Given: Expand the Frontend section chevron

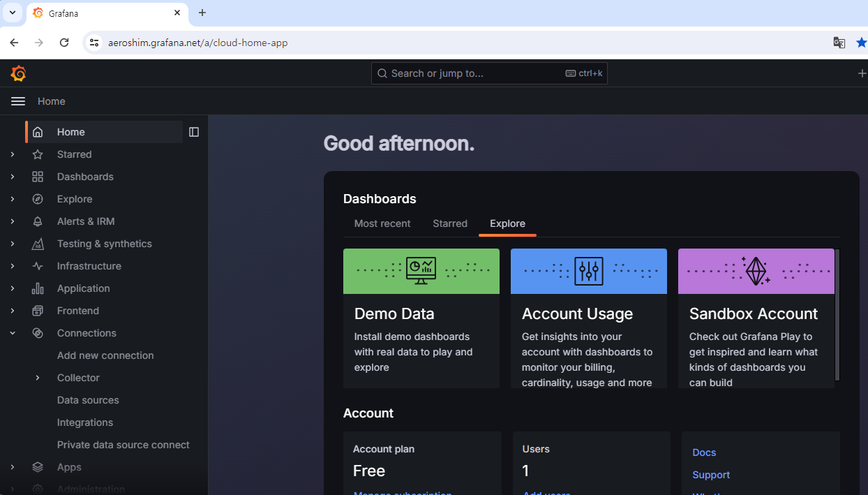Looking at the screenshot, I should [13, 311].
